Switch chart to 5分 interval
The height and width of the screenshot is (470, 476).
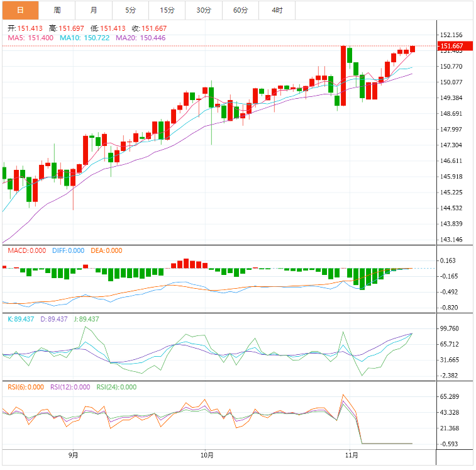point(130,10)
